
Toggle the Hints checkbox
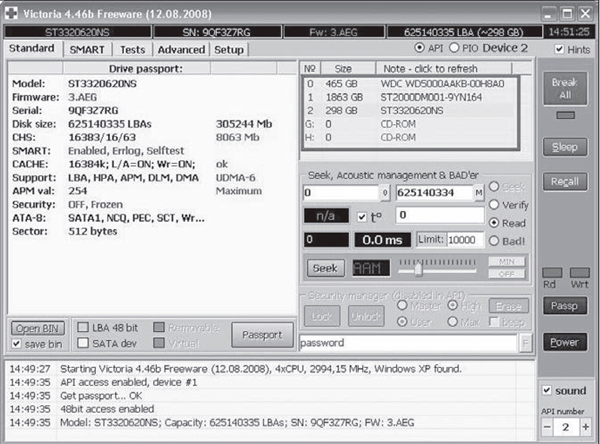558,49
